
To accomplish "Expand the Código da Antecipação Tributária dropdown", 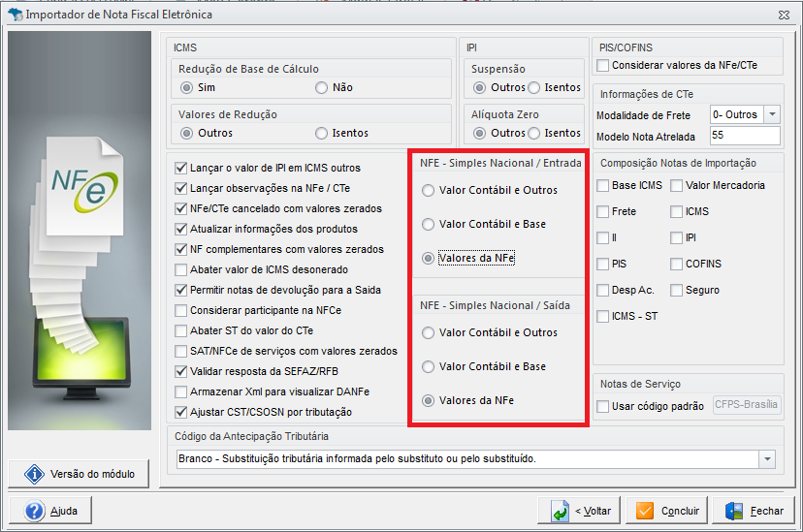I will pyautogui.click(x=767, y=459).
